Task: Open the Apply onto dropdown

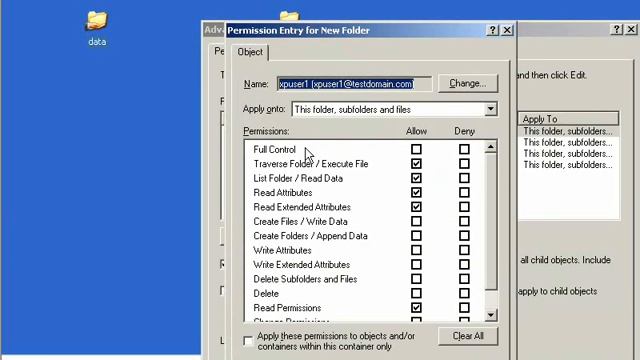Action: 394,109
